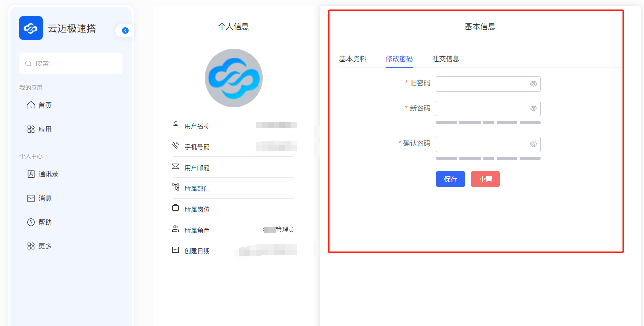Switch to the 社交信息 tab
Screen dimensions: 644x326
(x=446, y=59)
